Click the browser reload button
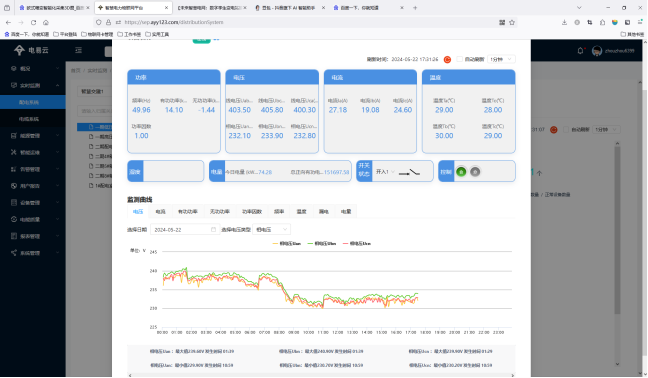 (33, 22)
